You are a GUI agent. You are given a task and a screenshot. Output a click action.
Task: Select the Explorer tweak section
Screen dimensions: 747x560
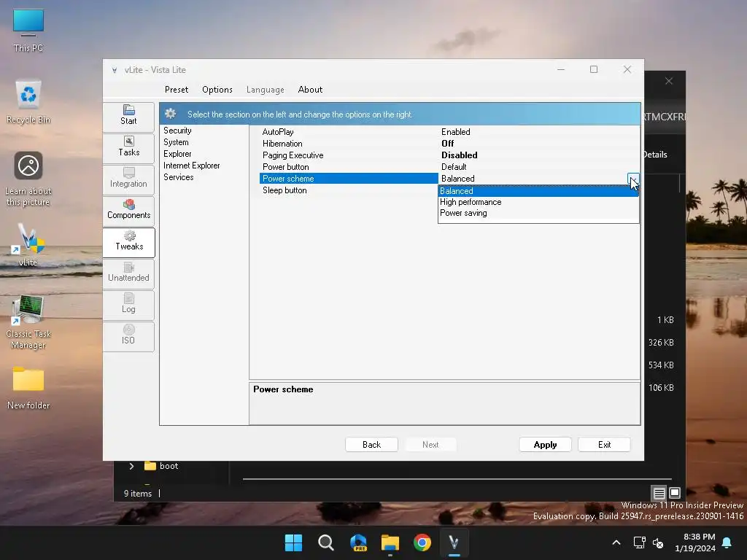(177, 154)
